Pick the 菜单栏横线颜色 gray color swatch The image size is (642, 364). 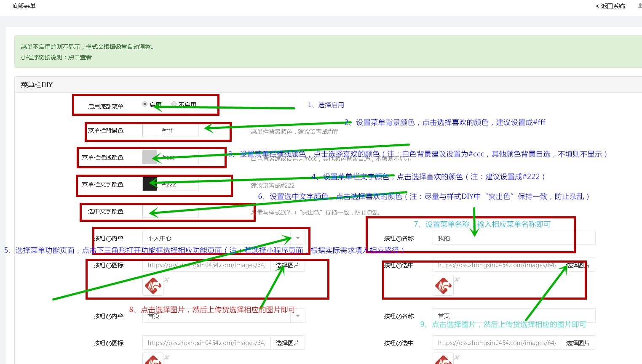(150, 157)
